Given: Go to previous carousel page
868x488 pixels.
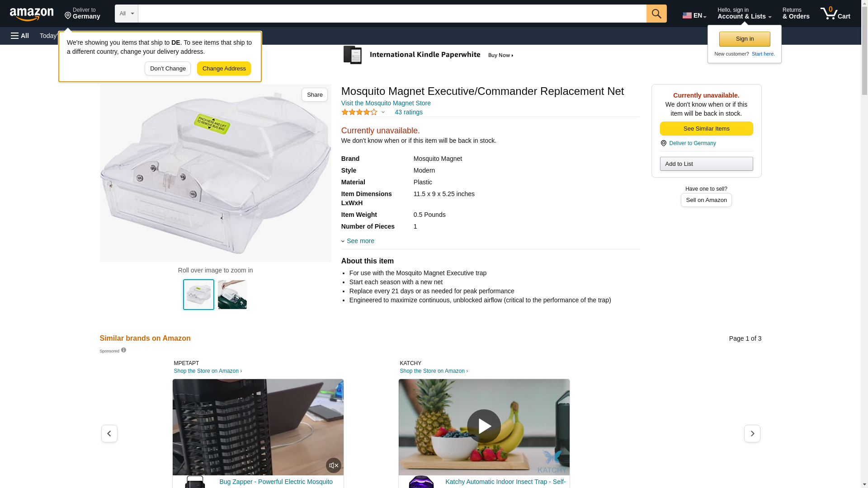Looking at the screenshot, I should [x=109, y=433].
